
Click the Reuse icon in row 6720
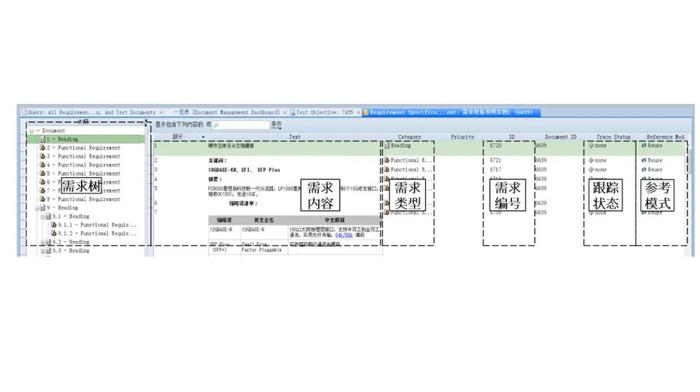click(x=644, y=146)
